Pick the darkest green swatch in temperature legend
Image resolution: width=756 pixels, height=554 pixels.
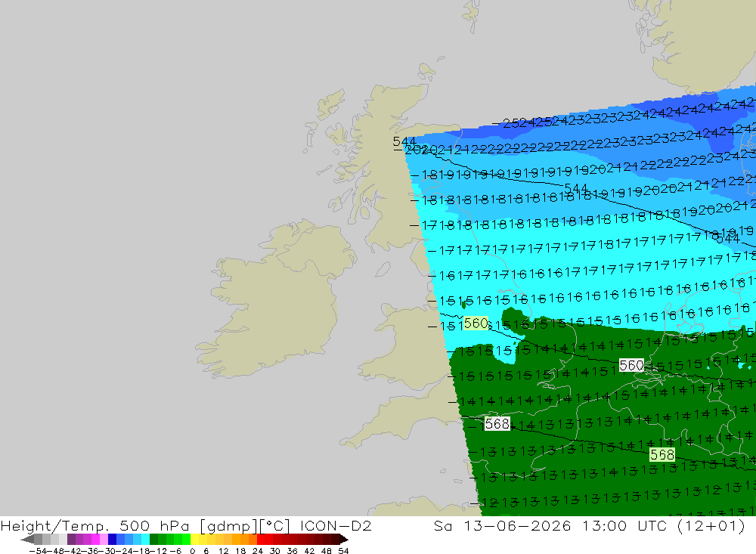pos(153,540)
